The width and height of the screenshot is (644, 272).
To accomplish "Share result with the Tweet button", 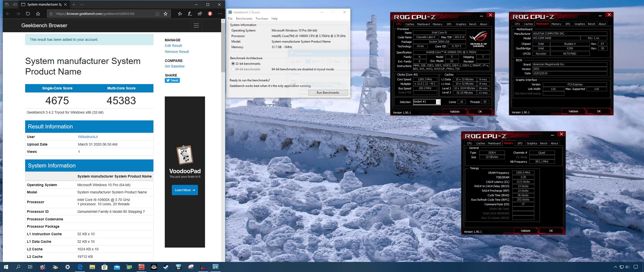I will [172, 80].
